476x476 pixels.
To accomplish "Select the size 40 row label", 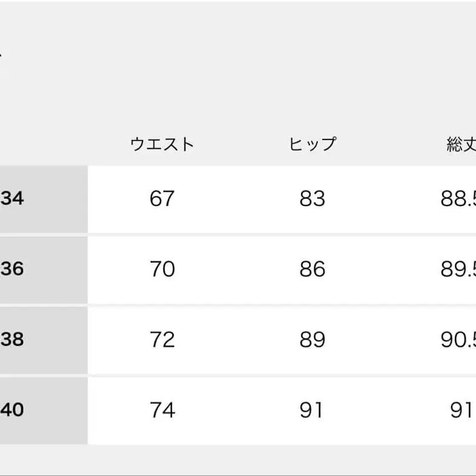I will click(x=12, y=410).
